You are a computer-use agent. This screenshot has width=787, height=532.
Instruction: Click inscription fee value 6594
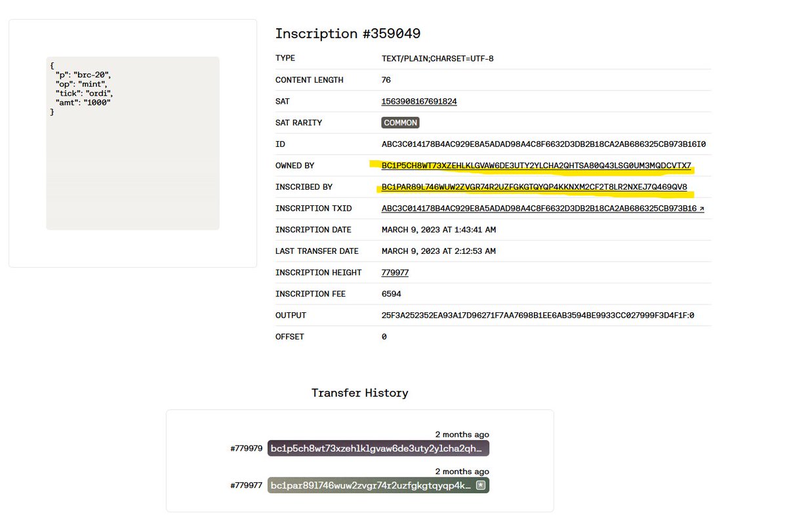[392, 294]
